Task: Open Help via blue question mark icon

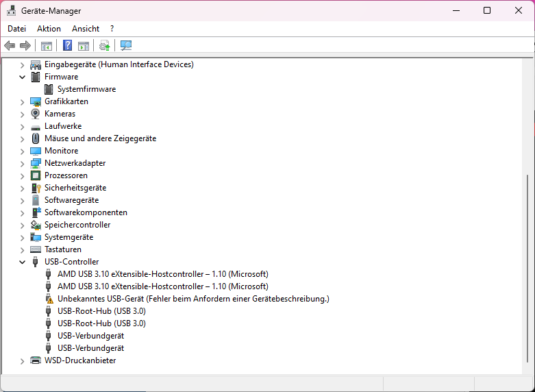Action: tap(68, 45)
